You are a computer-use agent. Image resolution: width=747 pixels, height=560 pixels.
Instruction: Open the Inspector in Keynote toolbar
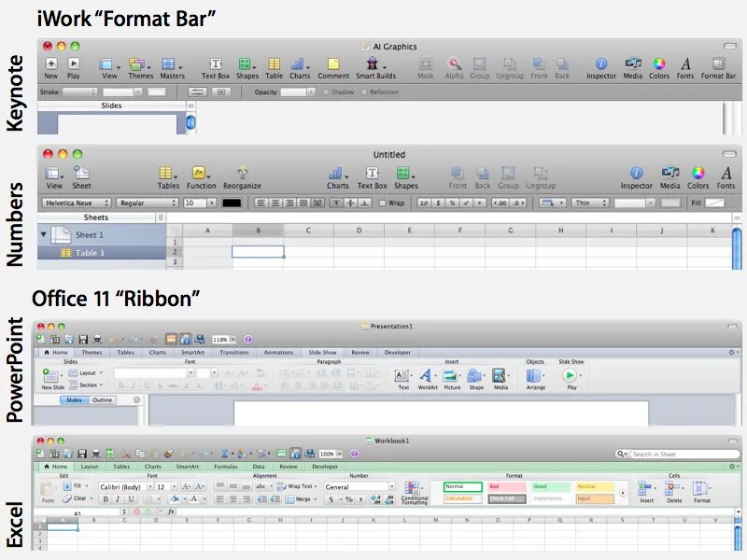tap(601, 63)
